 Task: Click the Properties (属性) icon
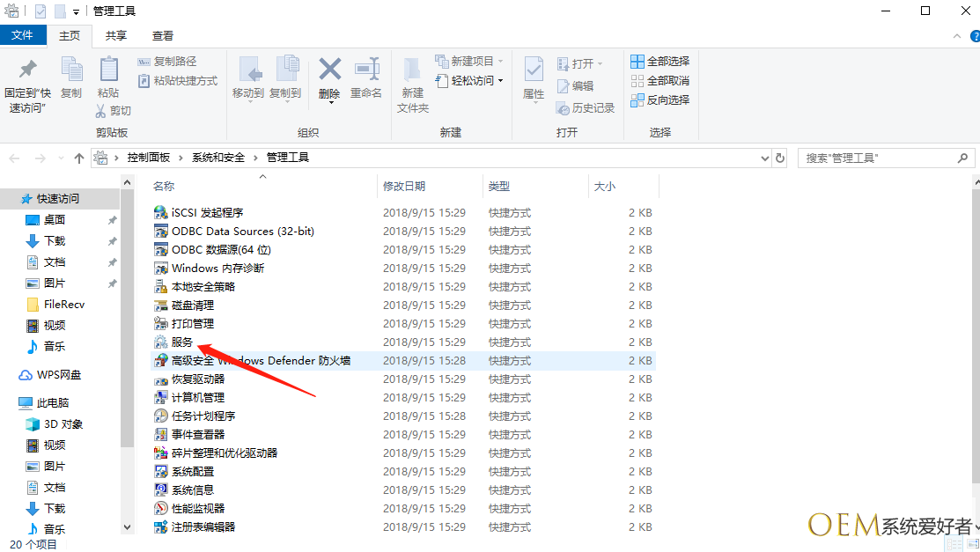(x=534, y=70)
